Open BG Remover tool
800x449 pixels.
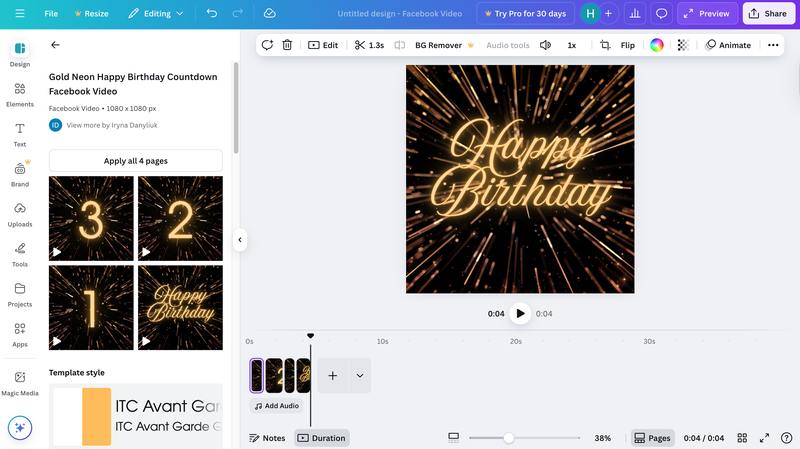pos(444,45)
